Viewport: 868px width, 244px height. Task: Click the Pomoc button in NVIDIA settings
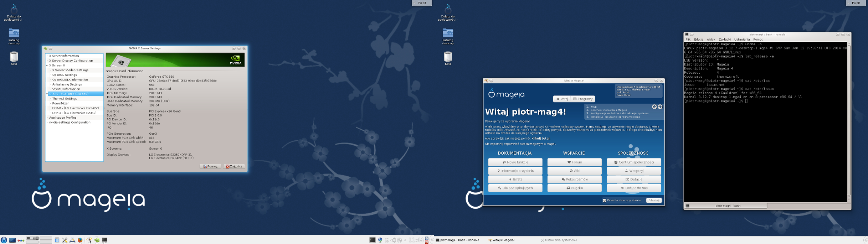(x=210, y=166)
